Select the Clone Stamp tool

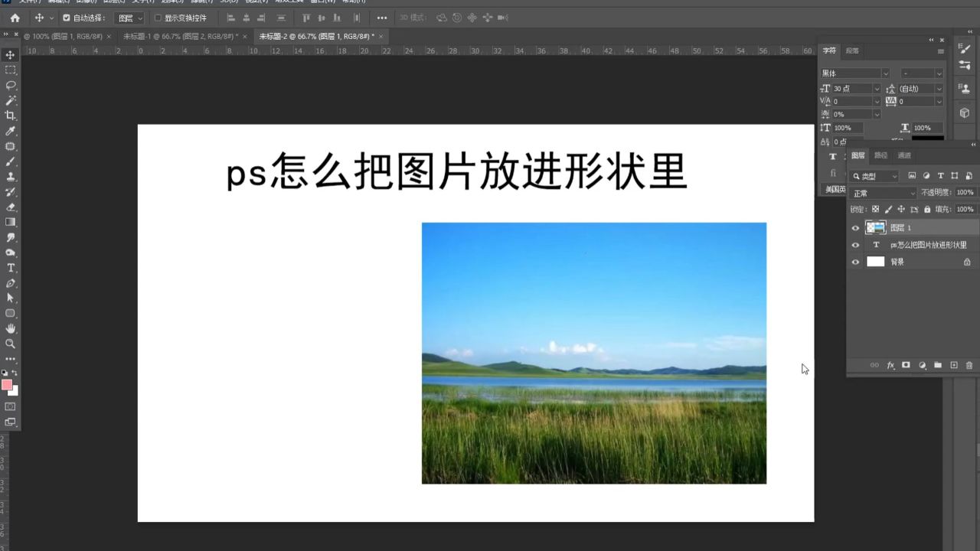9,177
